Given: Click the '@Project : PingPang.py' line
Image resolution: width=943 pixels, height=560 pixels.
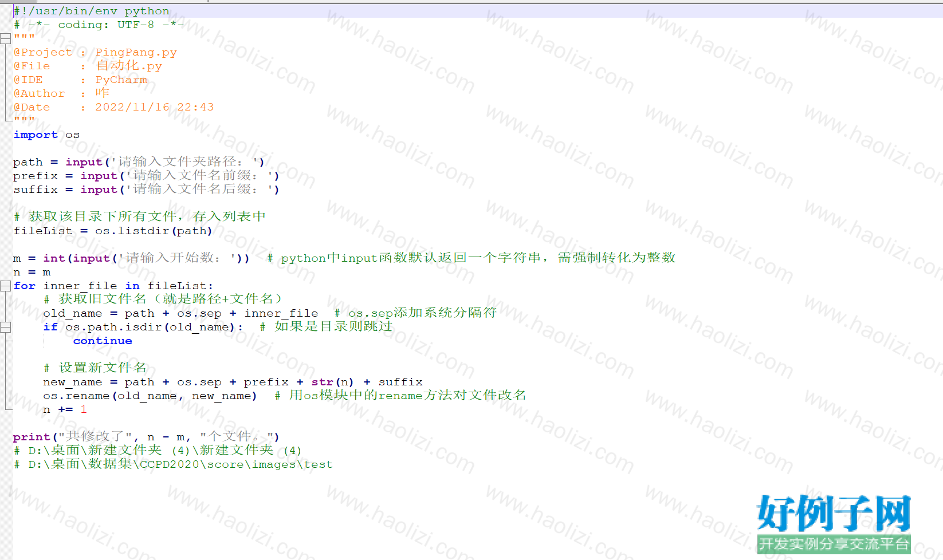Looking at the screenshot, I should (95, 52).
